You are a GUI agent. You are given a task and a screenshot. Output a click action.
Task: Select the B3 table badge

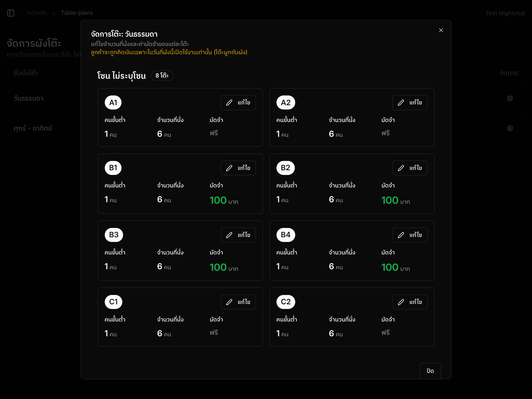click(114, 235)
